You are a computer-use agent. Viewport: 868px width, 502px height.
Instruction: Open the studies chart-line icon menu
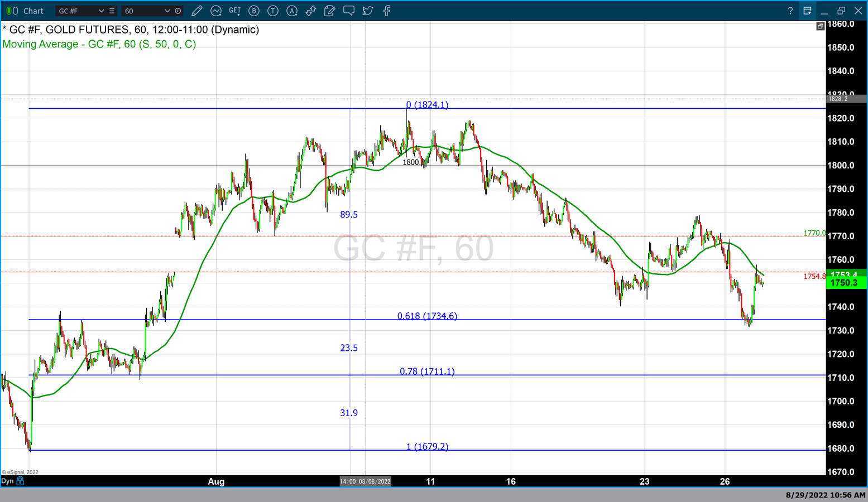[216, 11]
